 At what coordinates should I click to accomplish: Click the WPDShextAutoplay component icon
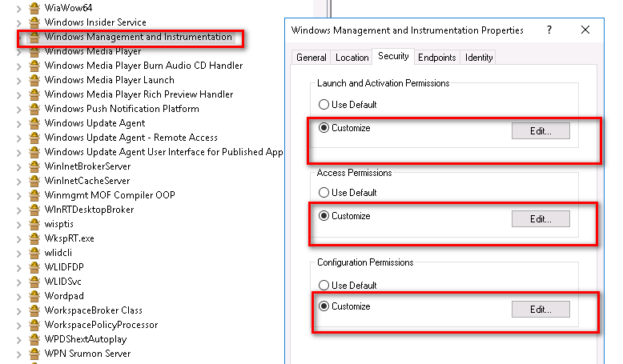pyautogui.click(x=34, y=339)
